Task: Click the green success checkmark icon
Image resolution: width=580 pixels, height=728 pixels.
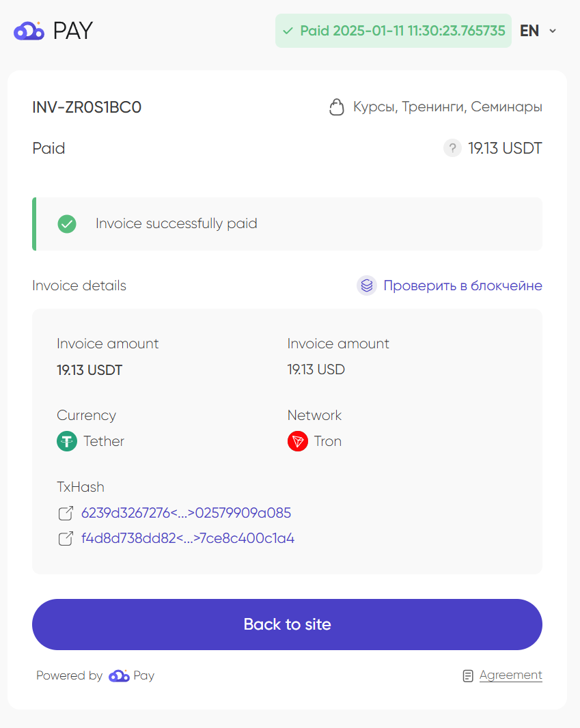Action: 67,224
